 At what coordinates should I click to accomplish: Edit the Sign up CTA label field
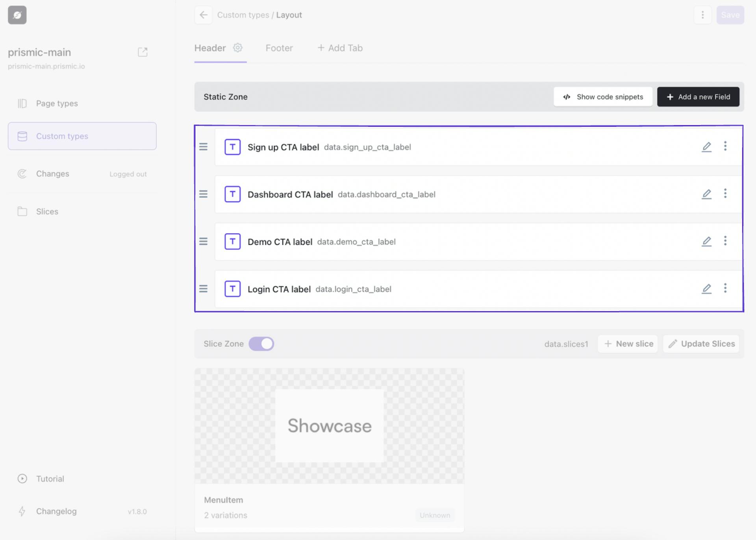point(706,147)
